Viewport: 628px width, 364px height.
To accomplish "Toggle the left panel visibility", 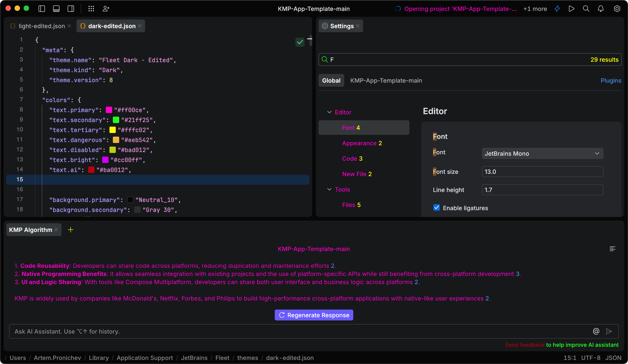I will (x=41, y=8).
